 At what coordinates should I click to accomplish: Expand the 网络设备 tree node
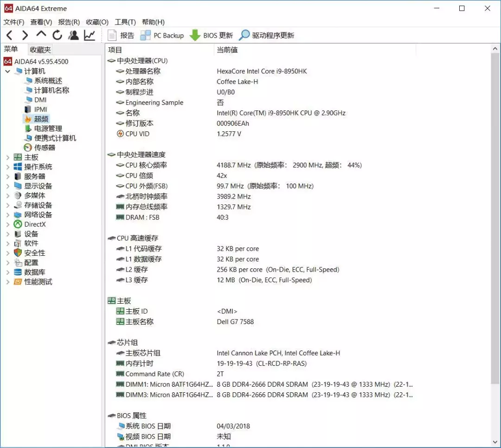[x=8, y=215]
